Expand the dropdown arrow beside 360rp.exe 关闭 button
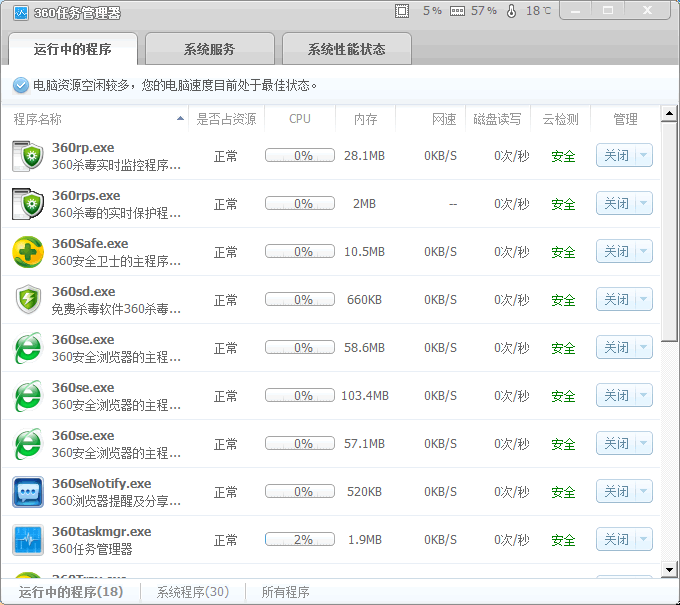This screenshot has width=680, height=605. [x=643, y=156]
